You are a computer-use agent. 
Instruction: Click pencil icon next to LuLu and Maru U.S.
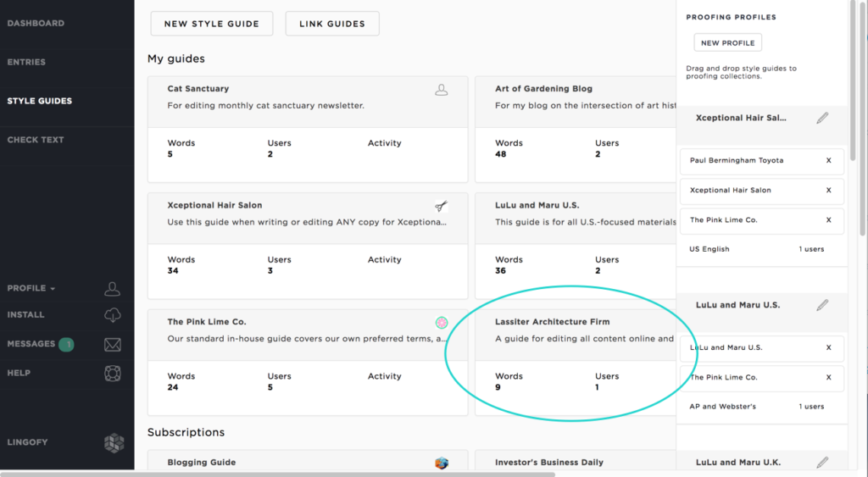[x=822, y=305]
